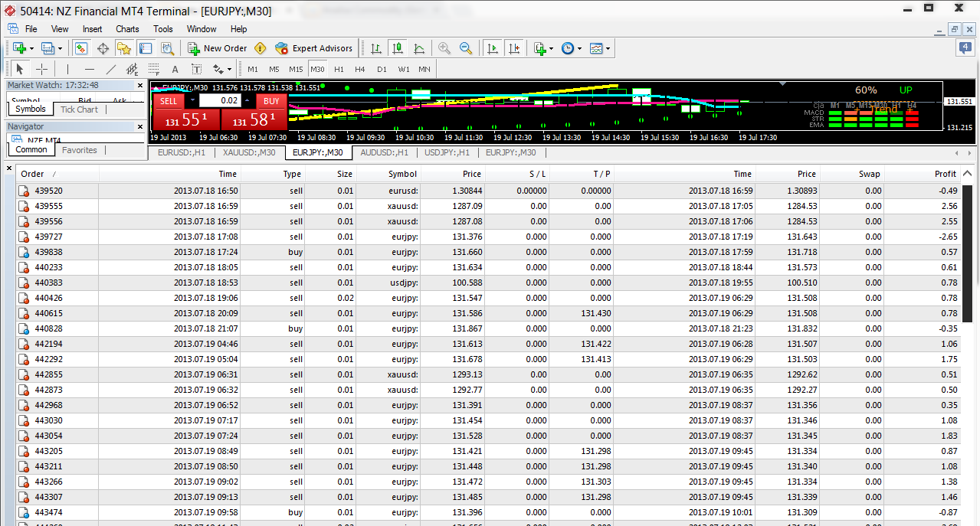This screenshot has height=526, width=980.
Task: Set timeframe to MN
Action: click(x=424, y=69)
